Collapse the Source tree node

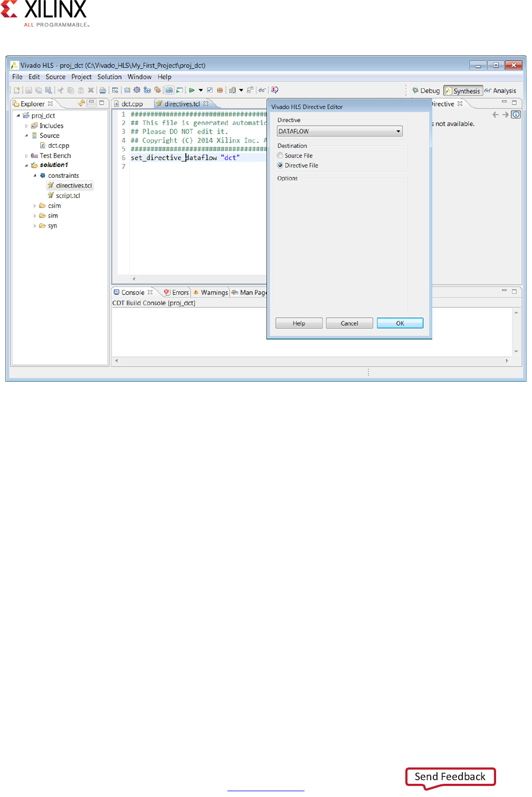pyautogui.click(x=26, y=136)
